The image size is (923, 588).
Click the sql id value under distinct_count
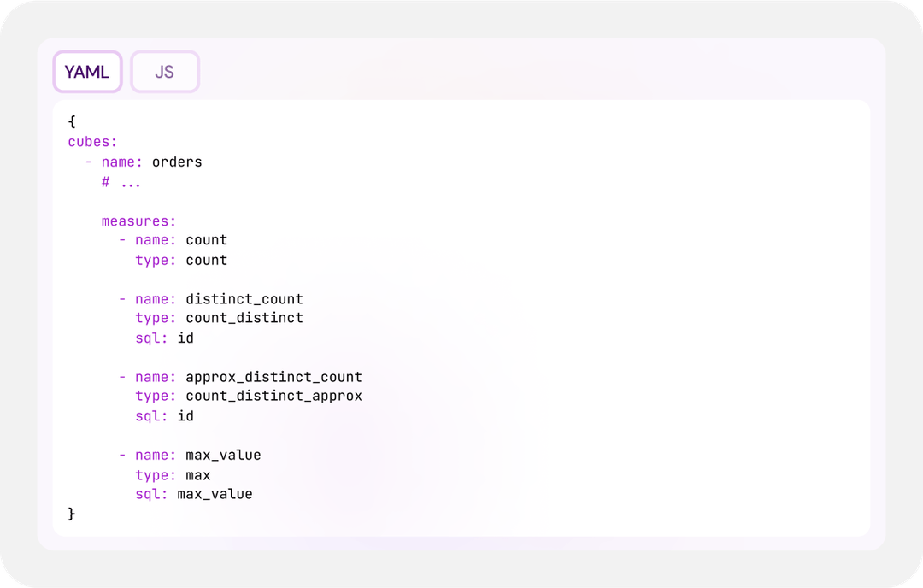point(189,338)
